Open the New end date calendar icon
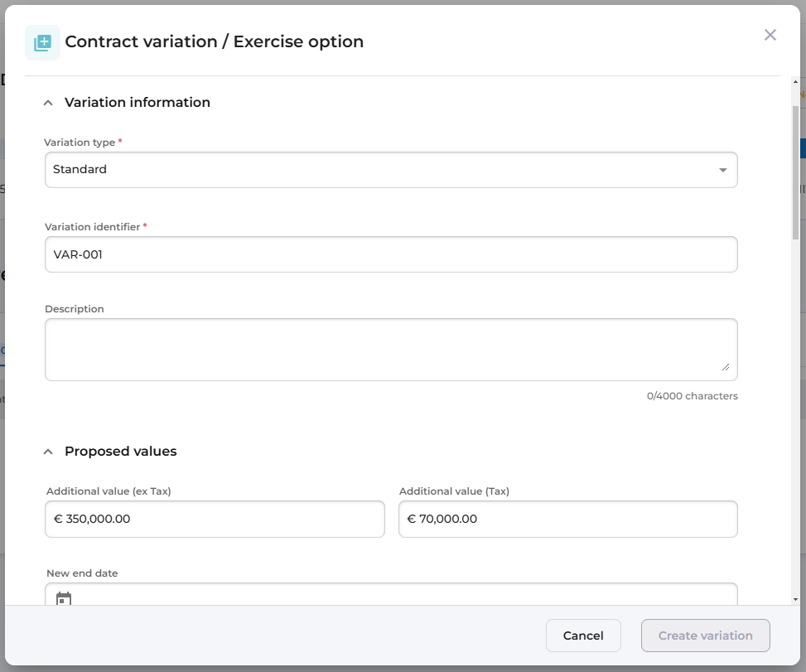806x672 pixels. (64, 598)
